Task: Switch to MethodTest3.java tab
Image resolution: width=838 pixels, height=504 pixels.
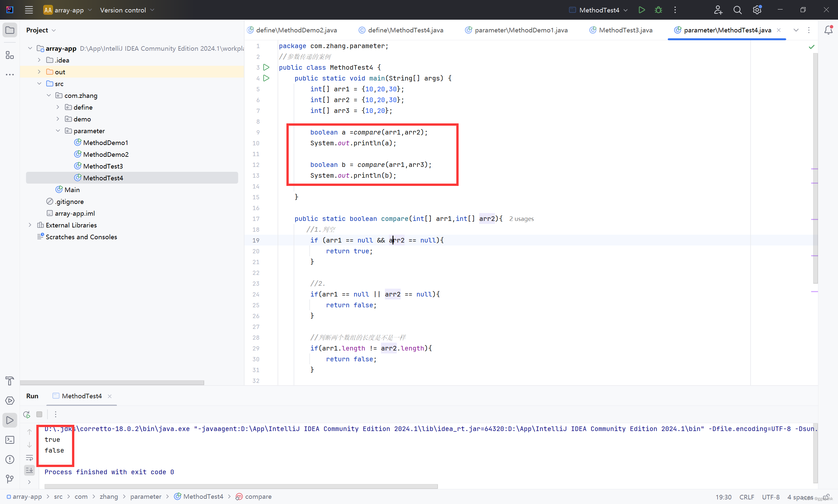Action: point(621,30)
